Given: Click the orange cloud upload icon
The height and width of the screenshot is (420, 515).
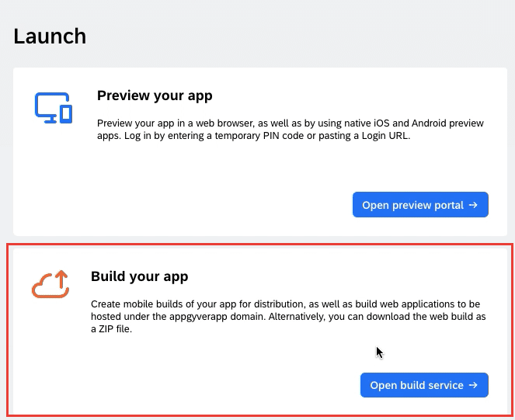Looking at the screenshot, I should (50, 284).
